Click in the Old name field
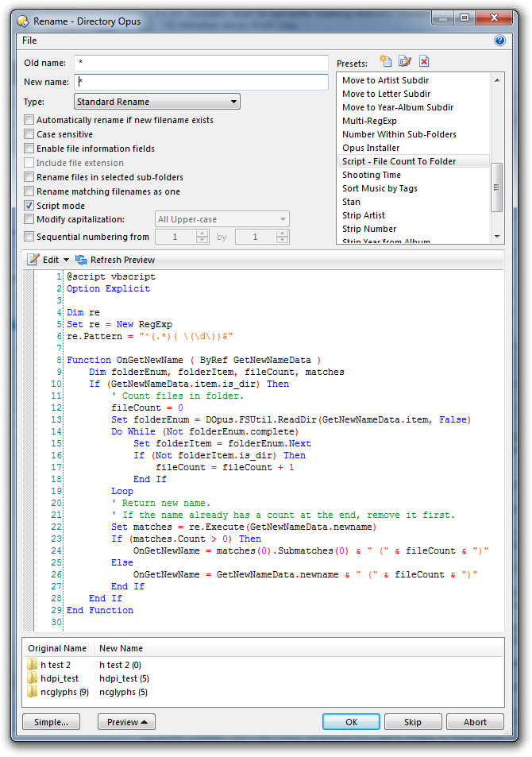Viewport: 532px width, 757px height. [202, 63]
